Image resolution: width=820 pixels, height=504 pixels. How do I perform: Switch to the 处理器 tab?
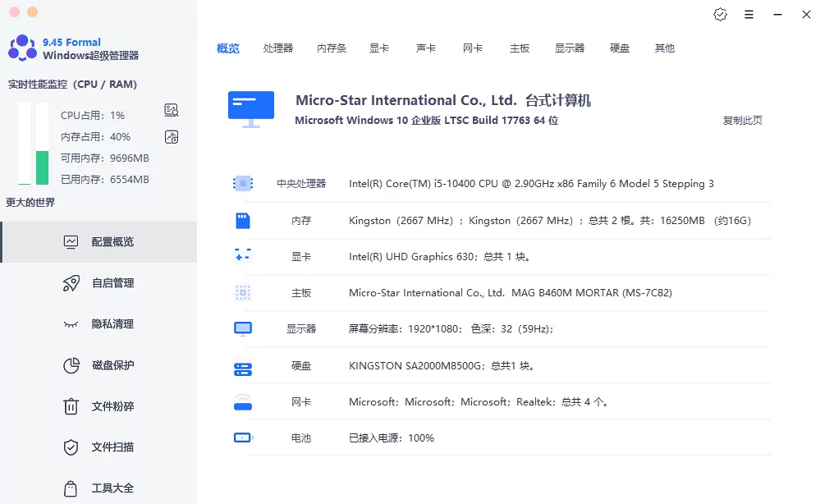coord(278,48)
